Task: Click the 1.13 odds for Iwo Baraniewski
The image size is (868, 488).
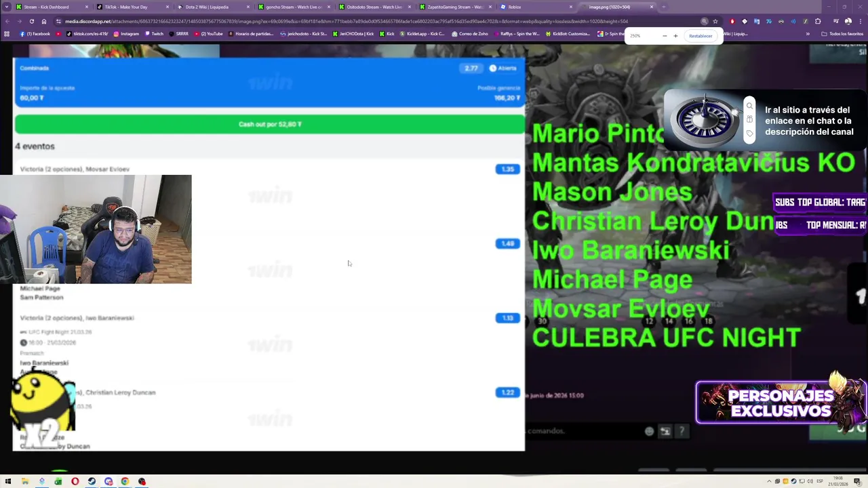Action: [x=508, y=318]
